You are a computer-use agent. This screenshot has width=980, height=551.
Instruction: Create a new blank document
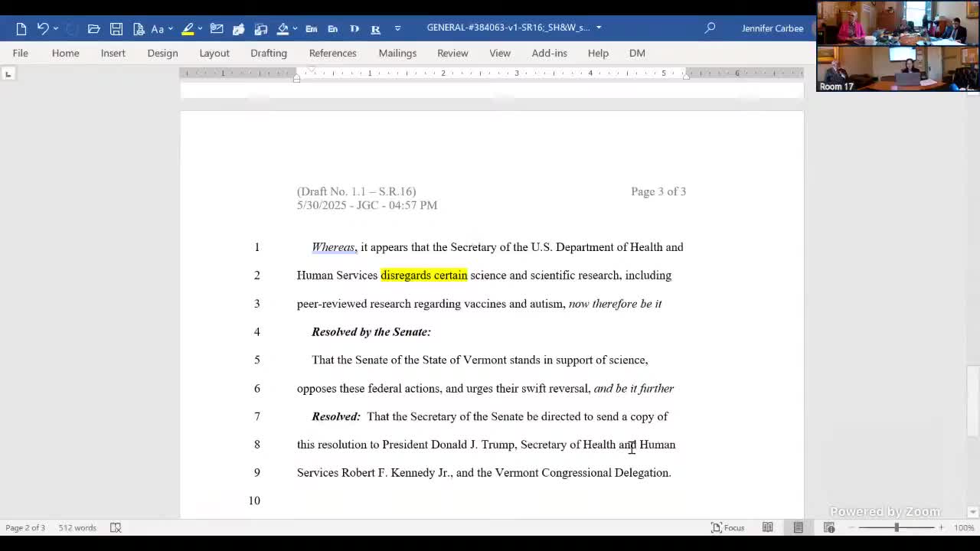21,28
